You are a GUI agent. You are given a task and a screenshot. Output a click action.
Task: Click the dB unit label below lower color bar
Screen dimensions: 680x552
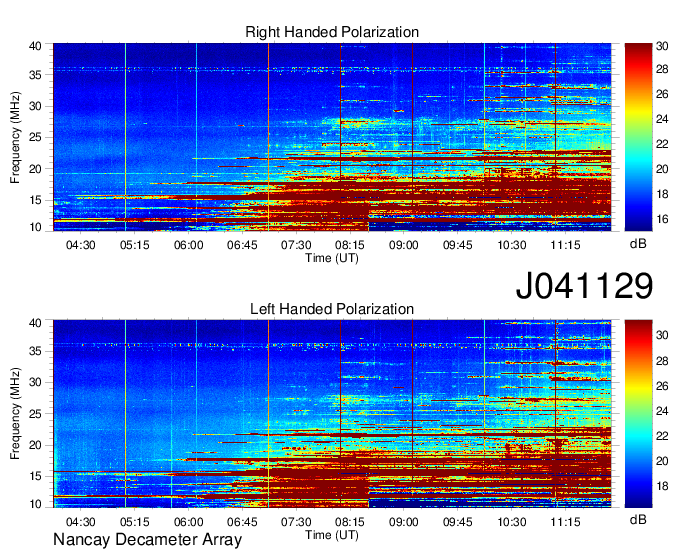point(638,519)
